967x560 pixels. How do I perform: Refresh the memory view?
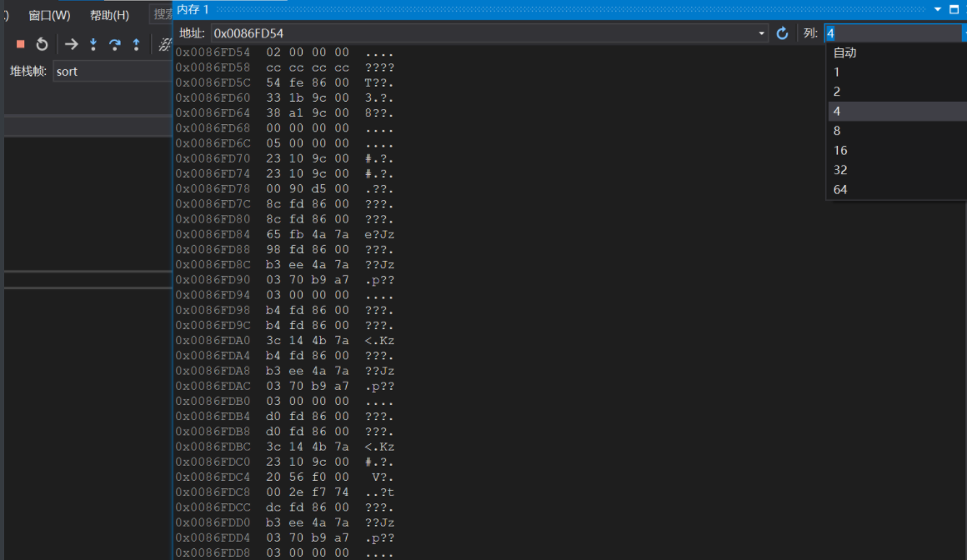tap(782, 33)
